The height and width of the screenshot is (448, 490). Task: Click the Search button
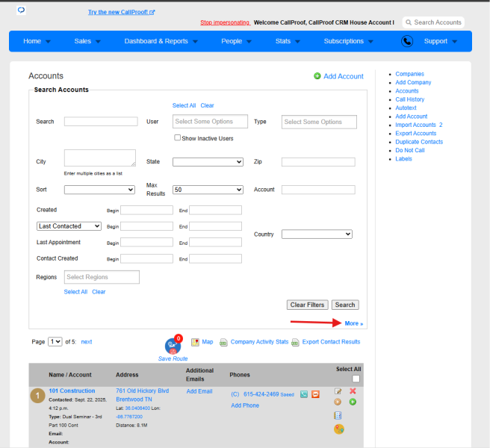tap(345, 305)
